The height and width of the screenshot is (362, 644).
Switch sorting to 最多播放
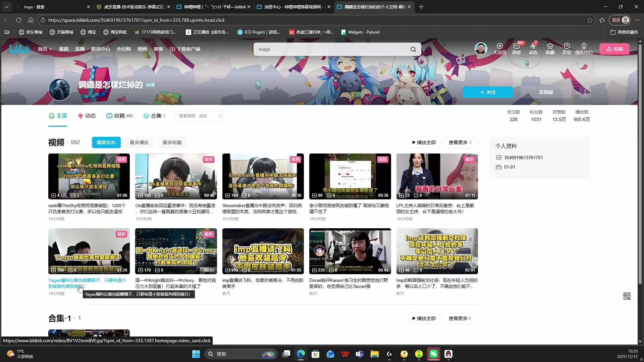(x=139, y=142)
